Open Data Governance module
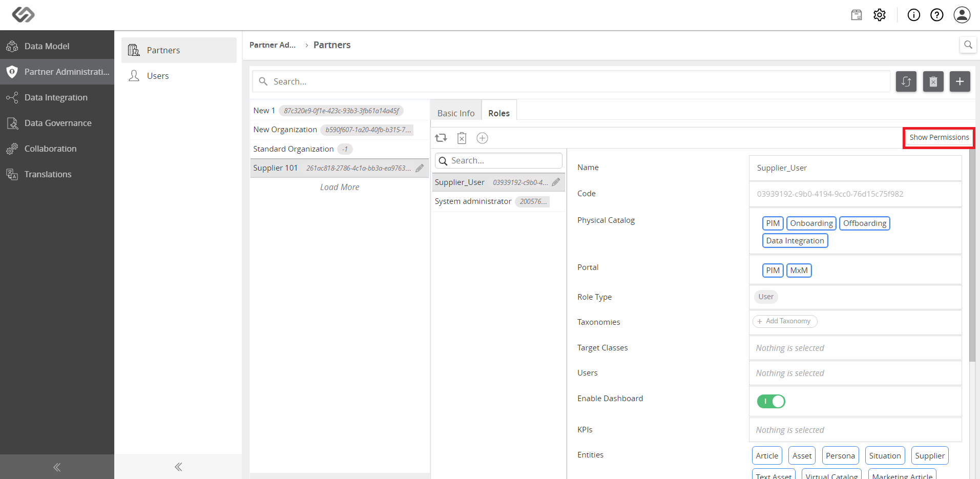 [x=57, y=123]
